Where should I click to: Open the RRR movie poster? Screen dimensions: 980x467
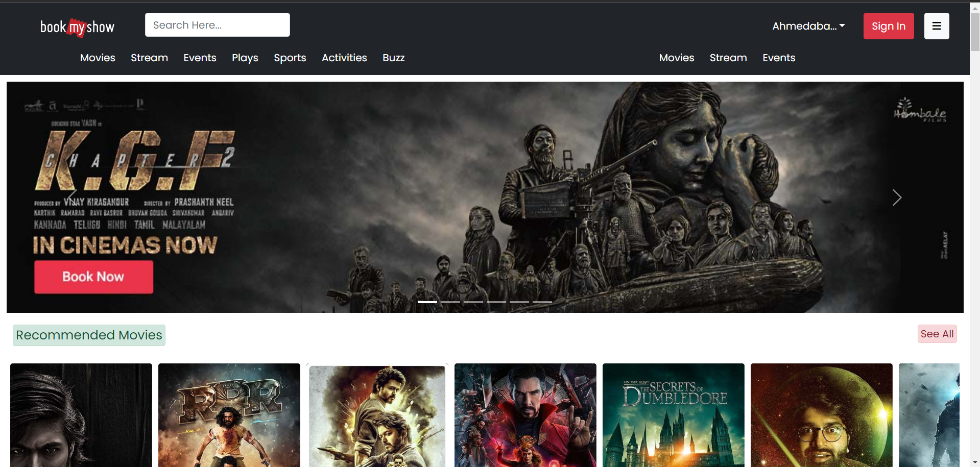[x=229, y=415]
